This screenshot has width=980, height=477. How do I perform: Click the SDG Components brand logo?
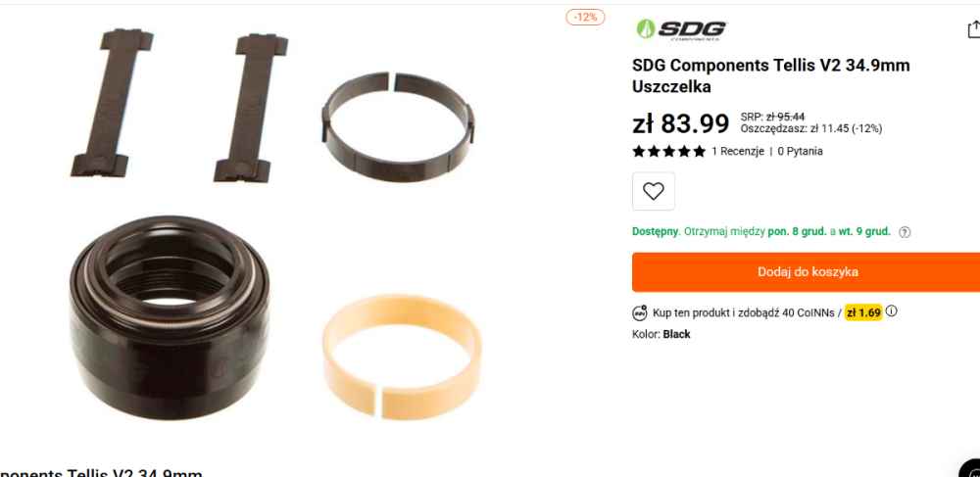(681, 29)
